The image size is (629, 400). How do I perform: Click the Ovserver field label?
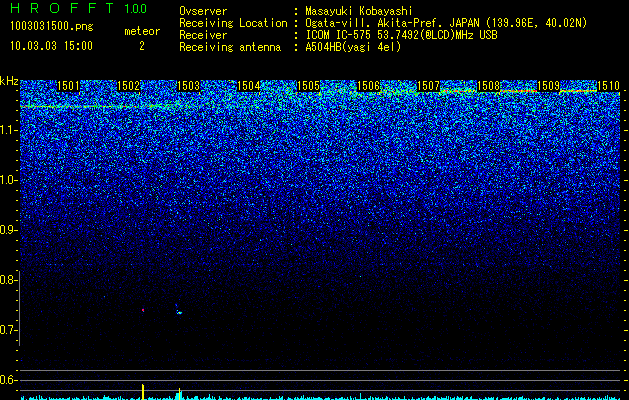[x=203, y=11]
